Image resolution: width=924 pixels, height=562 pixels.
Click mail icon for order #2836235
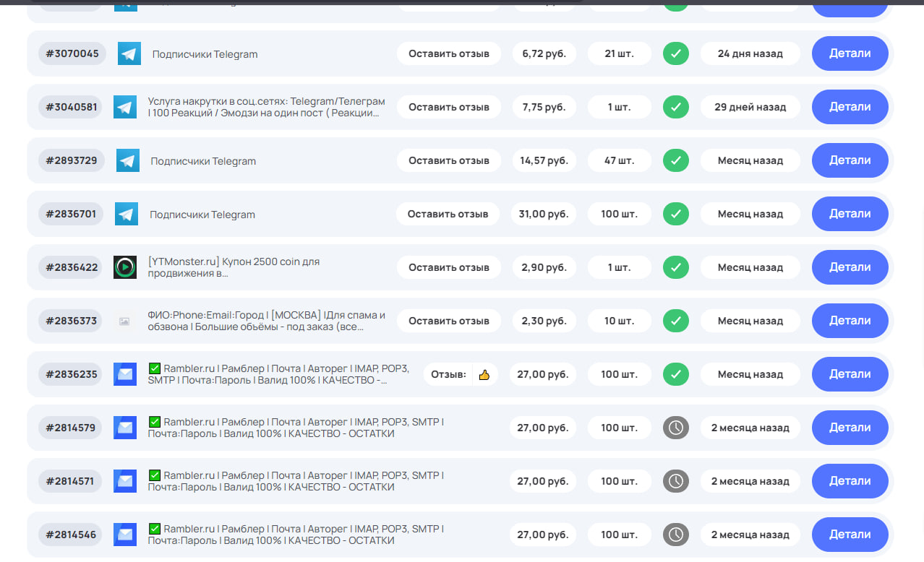pos(125,374)
